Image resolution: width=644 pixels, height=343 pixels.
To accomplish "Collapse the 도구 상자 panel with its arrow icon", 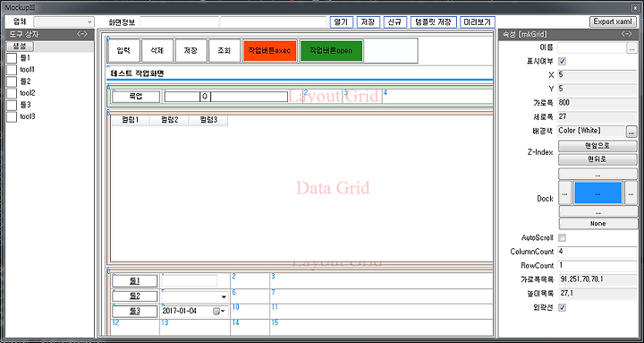I will [82, 34].
